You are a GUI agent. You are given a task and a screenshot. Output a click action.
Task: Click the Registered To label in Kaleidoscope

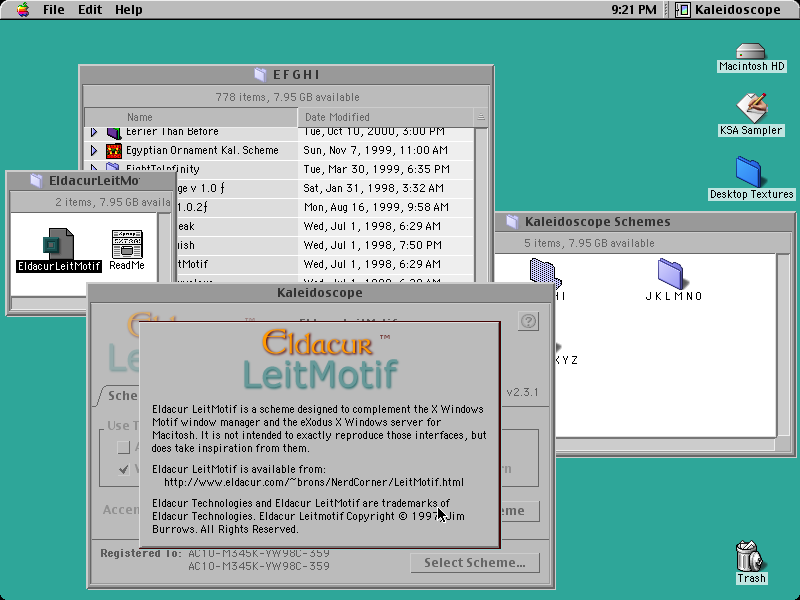pyautogui.click(x=141, y=553)
